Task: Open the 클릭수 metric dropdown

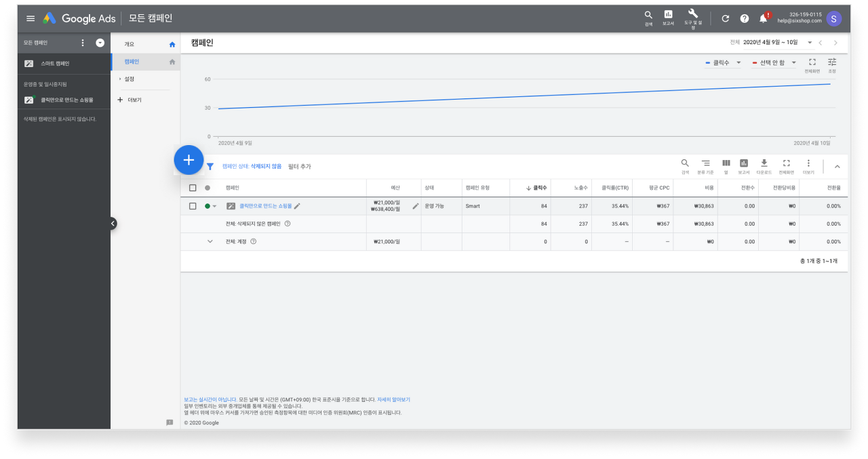Action: [723, 63]
